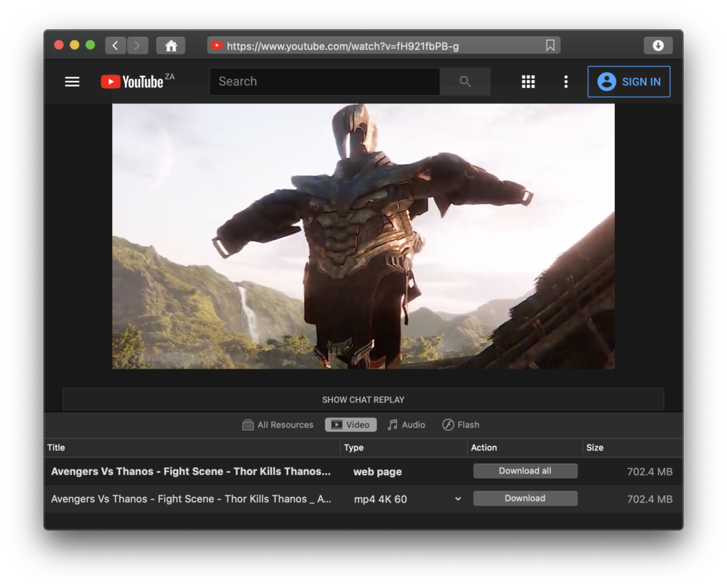
Task: Switch to the Video tab
Action: coord(351,425)
